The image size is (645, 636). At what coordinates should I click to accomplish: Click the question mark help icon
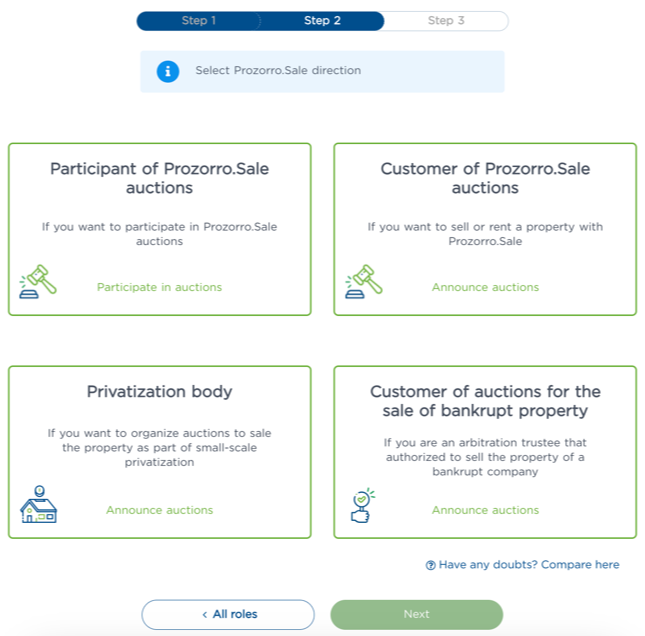point(431,565)
